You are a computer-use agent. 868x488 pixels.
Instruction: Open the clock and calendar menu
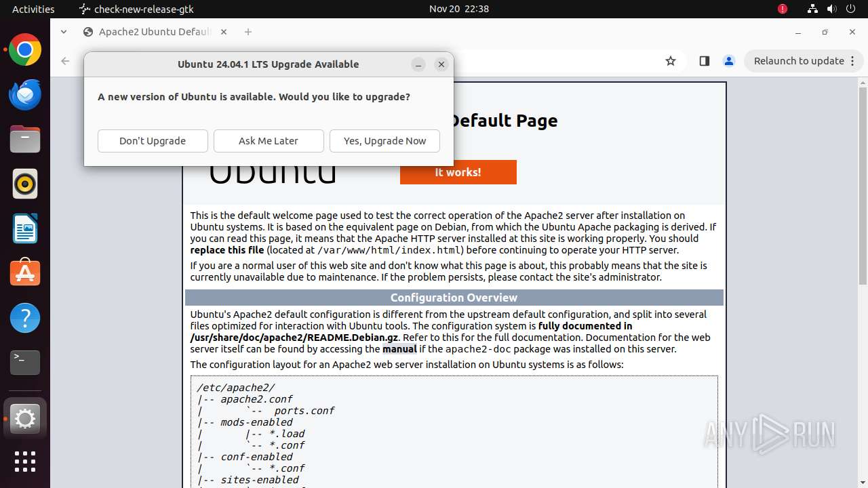(x=459, y=9)
